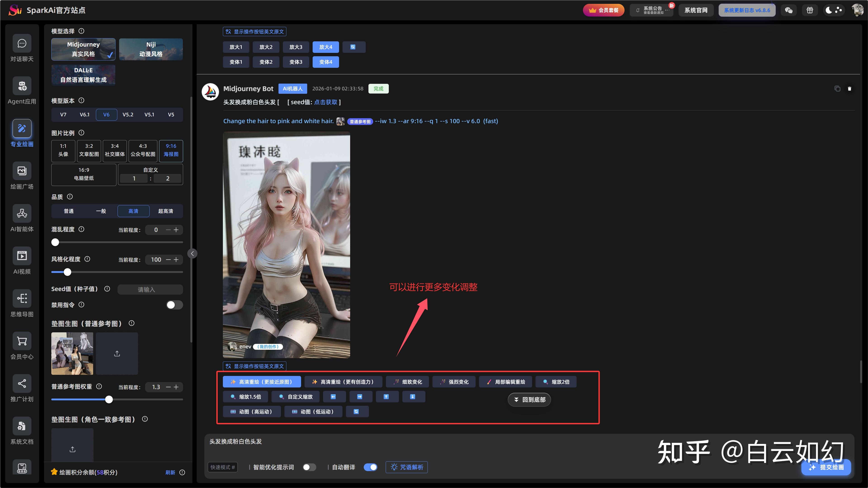Click the 局部编辑重绘 button
This screenshot has width=868, height=488.
pos(506,382)
